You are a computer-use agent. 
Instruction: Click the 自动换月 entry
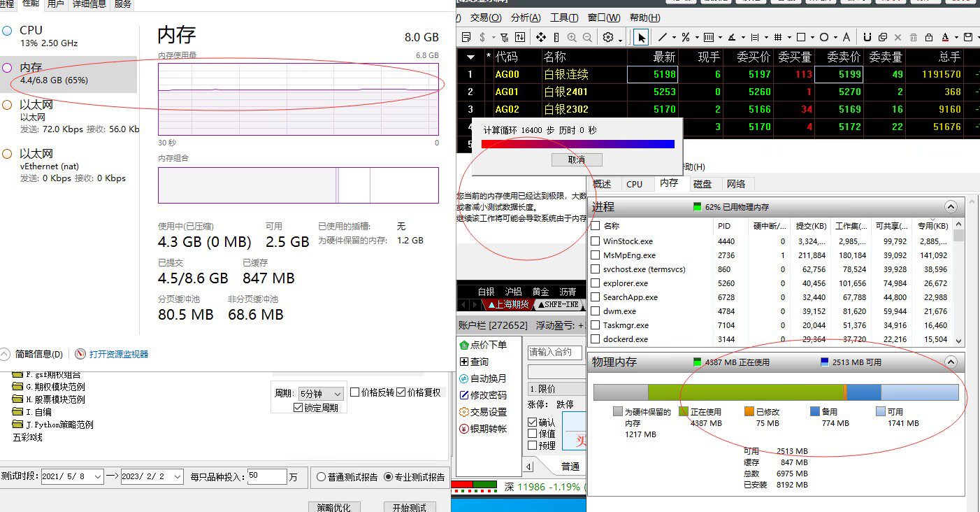482,378
